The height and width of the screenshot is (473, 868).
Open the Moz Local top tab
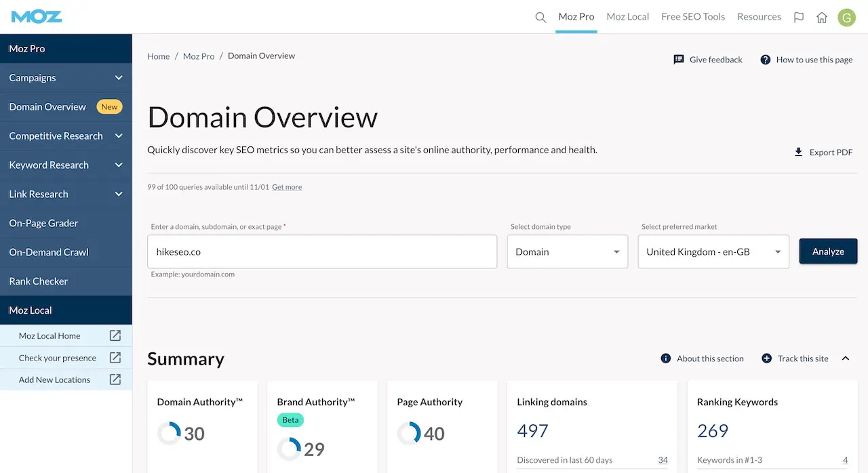628,17
